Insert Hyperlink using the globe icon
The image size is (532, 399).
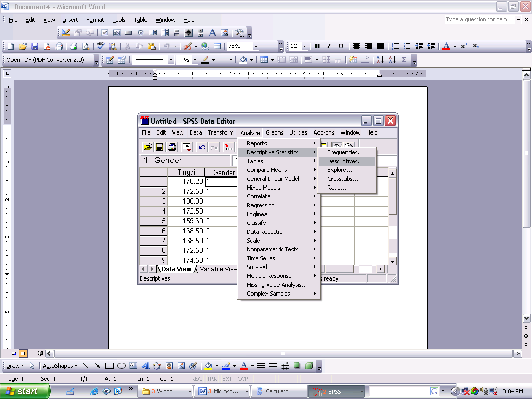205,46
